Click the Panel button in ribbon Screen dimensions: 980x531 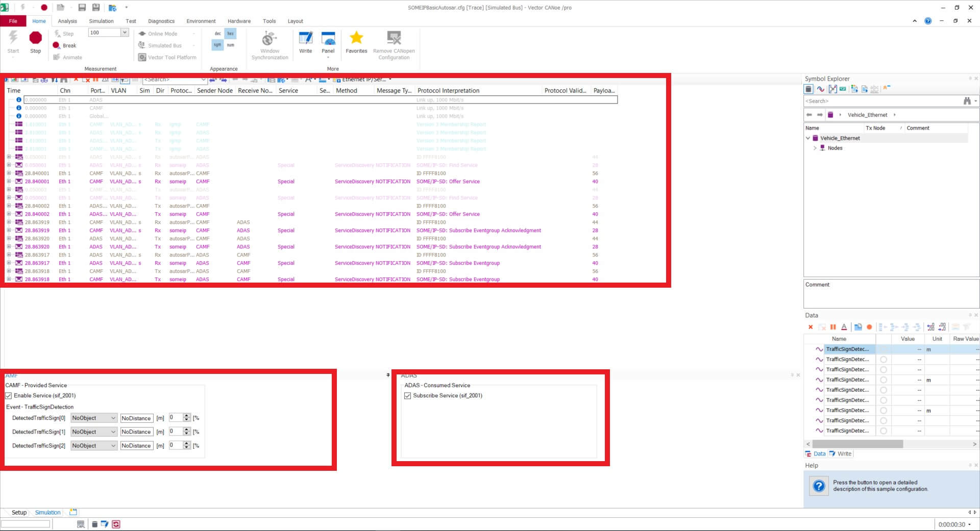click(328, 41)
